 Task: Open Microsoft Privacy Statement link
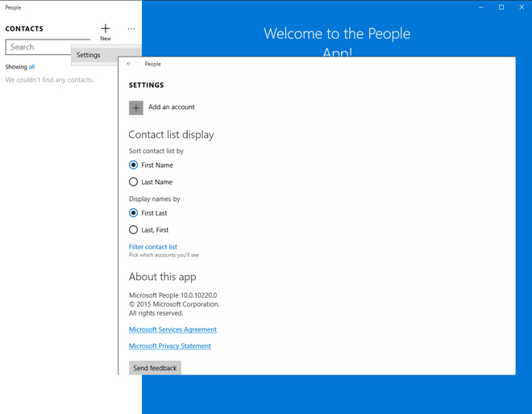click(x=170, y=346)
